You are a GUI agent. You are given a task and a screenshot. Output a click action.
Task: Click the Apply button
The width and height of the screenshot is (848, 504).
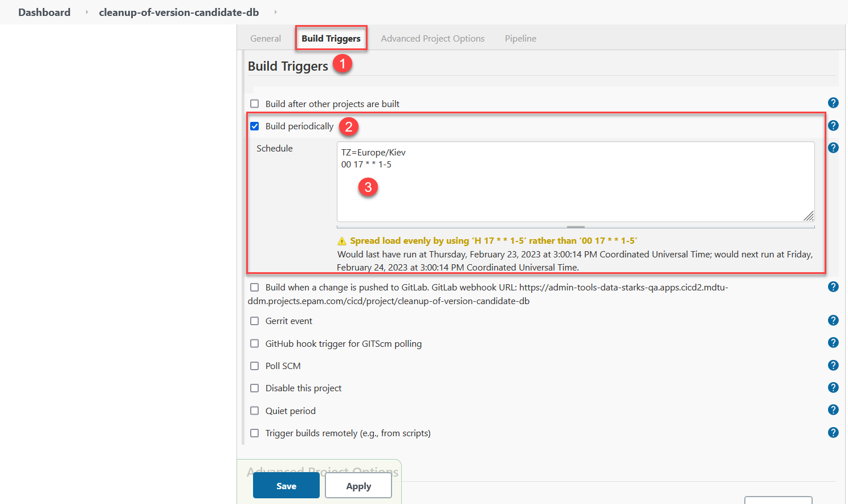pyautogui.click(x=358, y=486)
